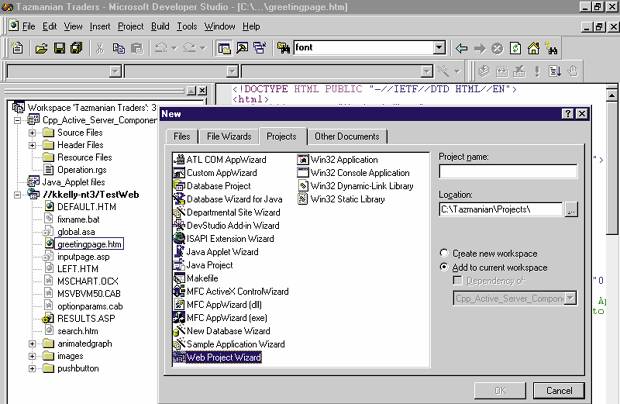Image resolution: width=620 pixels, height=404 pixels.
Task: Click the Open file toolbar icon
Action: coord(41,48)
